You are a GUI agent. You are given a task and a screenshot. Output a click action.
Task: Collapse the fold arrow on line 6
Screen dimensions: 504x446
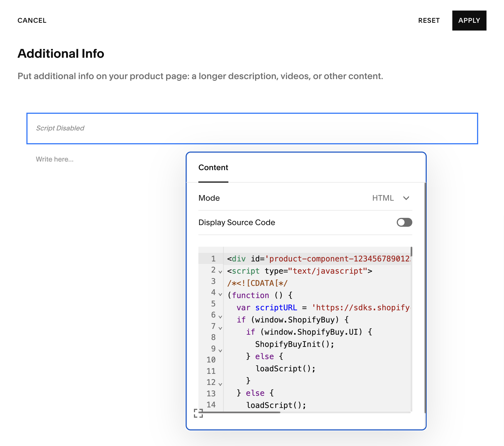click(220, 317)
